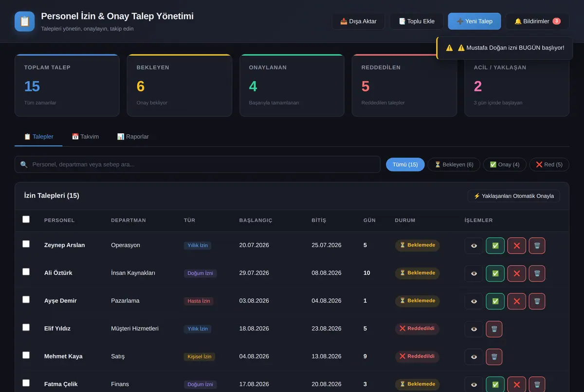The width and height of the screenshot is (584, 392).
Task: Check the Mehmet Kaya row checkbox
Action: point(26,355)
